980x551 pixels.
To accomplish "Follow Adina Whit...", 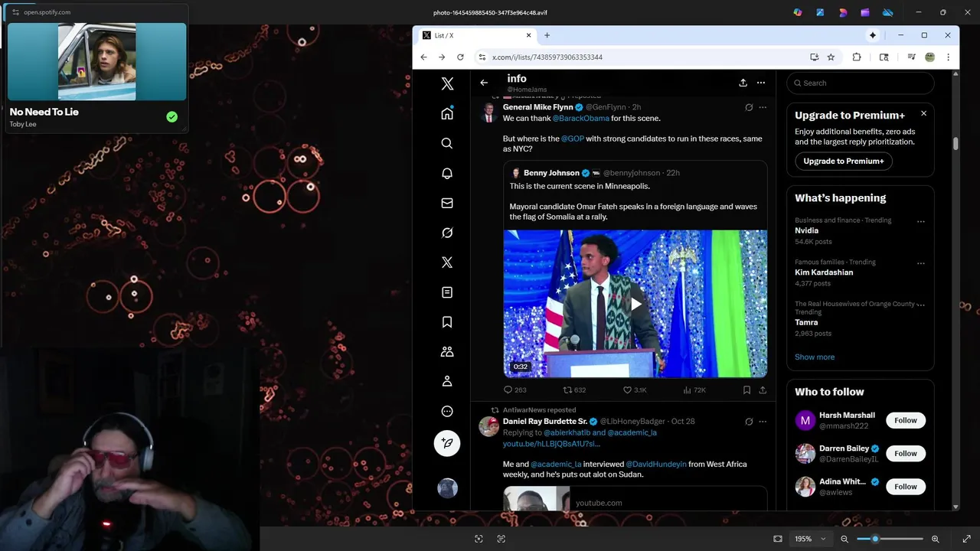I will coord(905,486).
